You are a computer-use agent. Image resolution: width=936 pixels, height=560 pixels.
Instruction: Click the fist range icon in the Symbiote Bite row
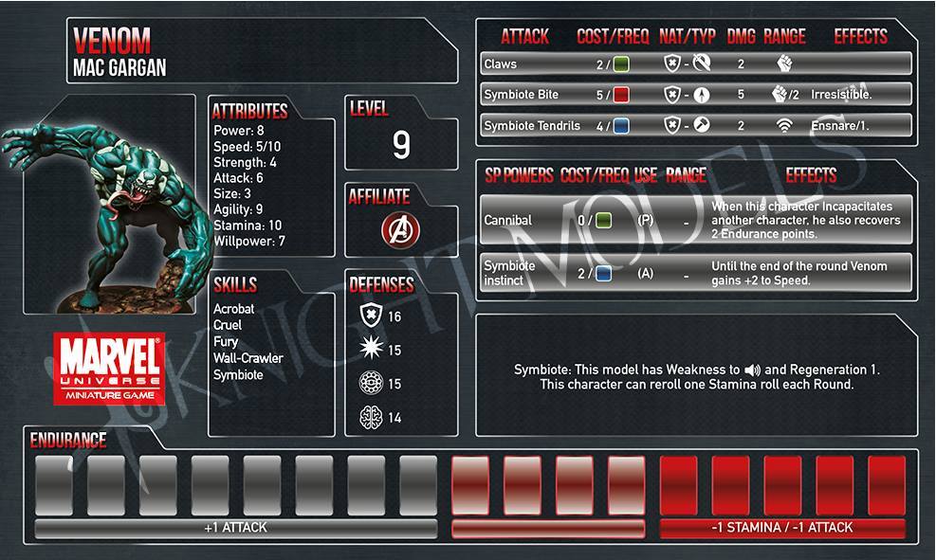coord(779,94)
